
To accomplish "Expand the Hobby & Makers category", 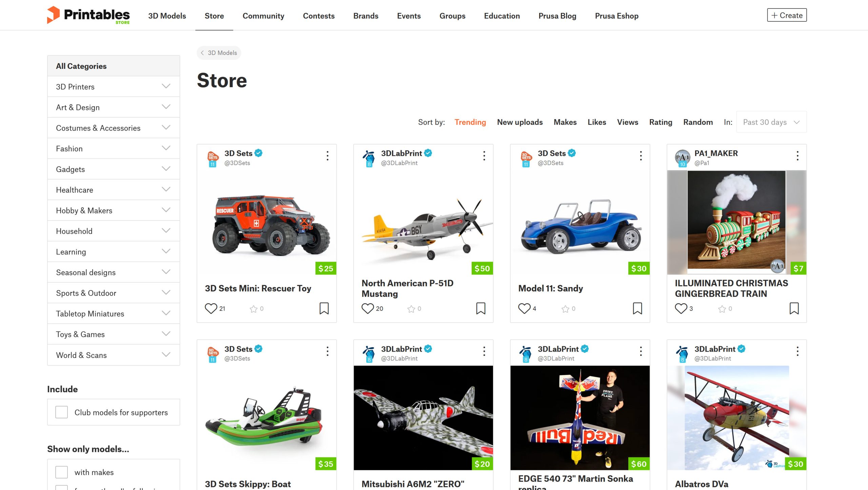I will coord(114,210).
